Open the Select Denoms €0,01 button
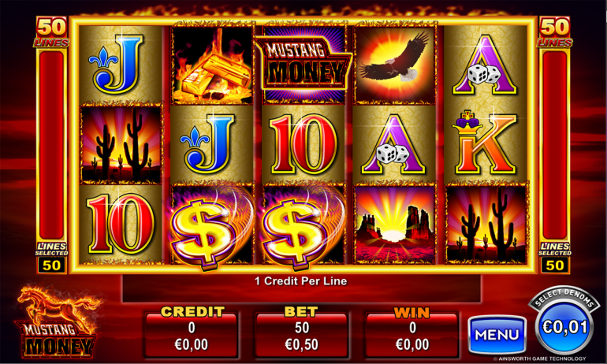Image resolution: width=607 pixels, height=364 pixels. pos(564,325)
